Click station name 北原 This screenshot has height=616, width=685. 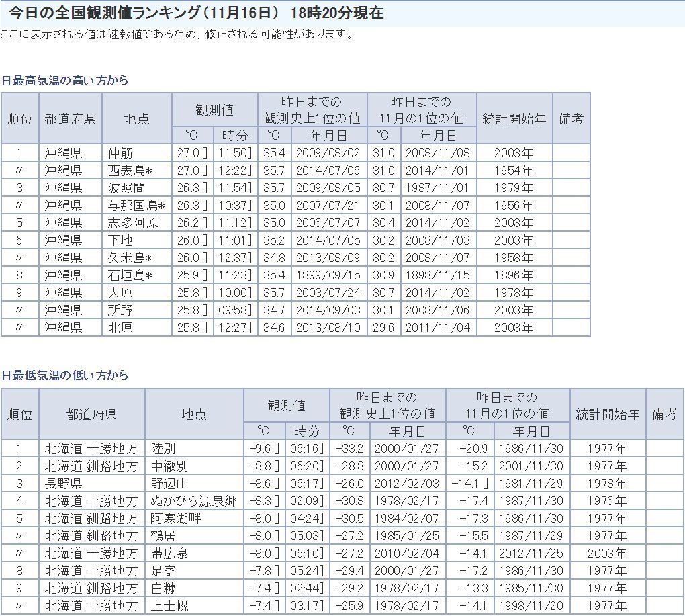click(x=120, y=328)
